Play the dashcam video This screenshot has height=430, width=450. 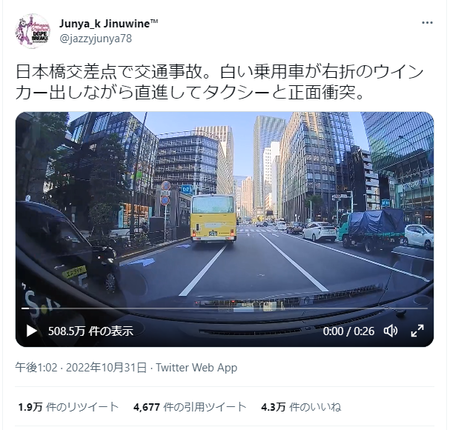32,331
